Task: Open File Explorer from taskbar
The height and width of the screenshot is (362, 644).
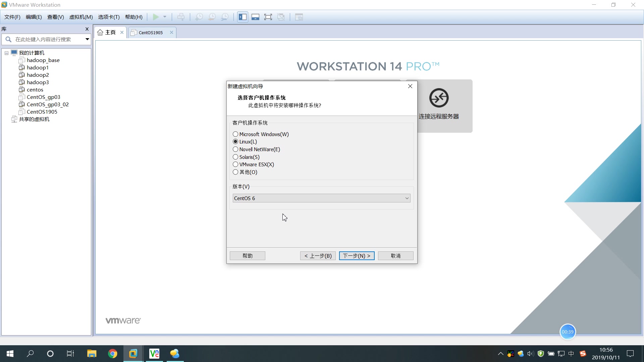Action: [92, 353]
